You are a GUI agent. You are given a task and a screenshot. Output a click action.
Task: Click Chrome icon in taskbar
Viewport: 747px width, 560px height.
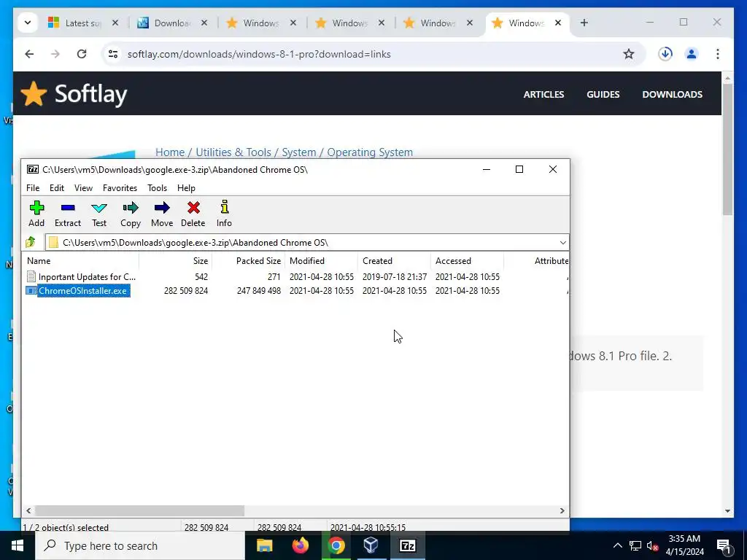pyautogui.click(x=336, y=545)
